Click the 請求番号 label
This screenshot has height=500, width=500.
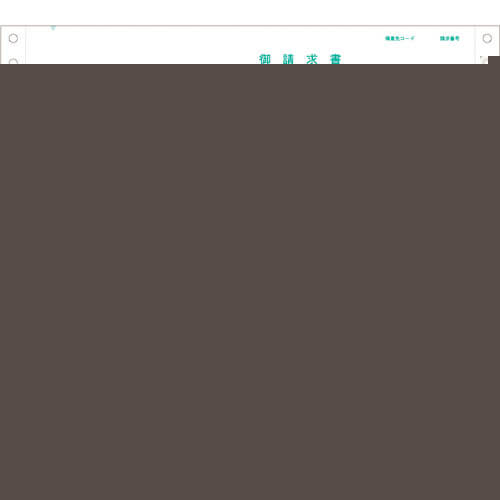450,38
